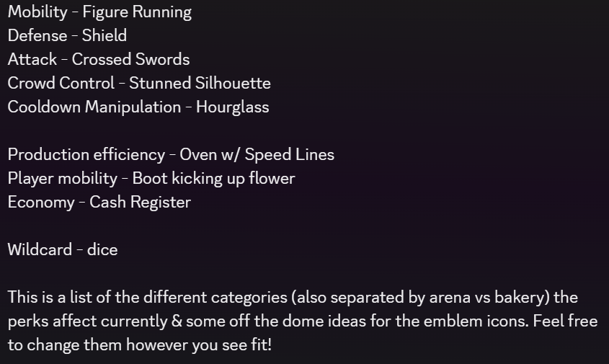Click the words 'Stunned Silhouette'
The image size is (609, 364).
pos(200,83)
